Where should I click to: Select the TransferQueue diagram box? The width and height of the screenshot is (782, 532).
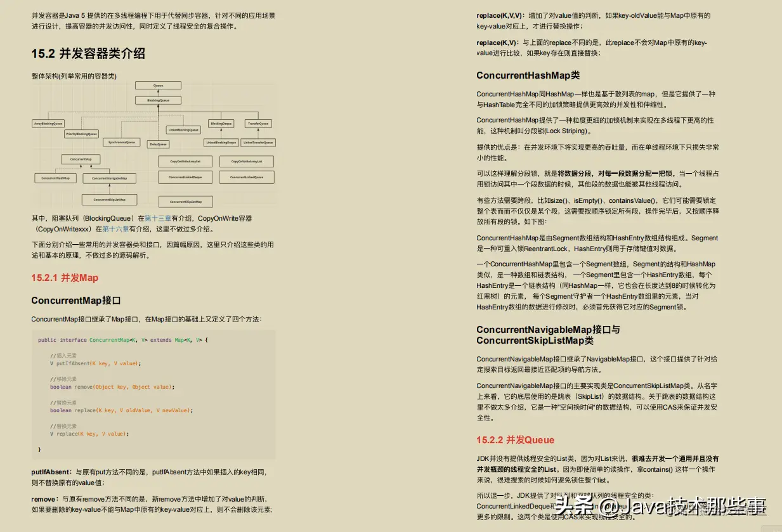[258, 124]
